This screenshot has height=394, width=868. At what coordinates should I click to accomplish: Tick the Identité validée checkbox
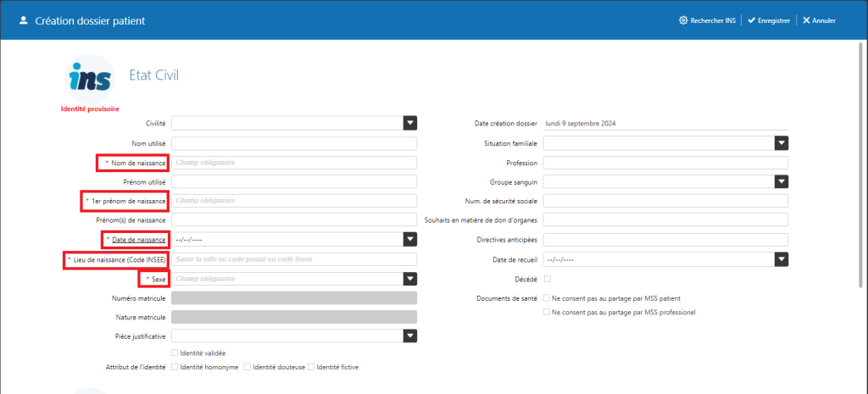tap(175, 352)
